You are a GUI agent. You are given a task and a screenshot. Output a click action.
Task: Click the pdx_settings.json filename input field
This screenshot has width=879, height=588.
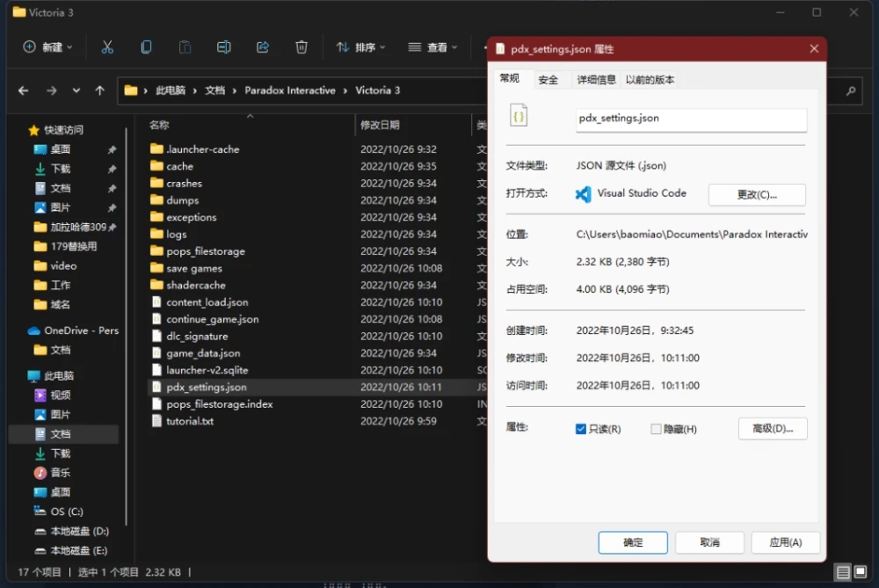[x=691, y=119]
